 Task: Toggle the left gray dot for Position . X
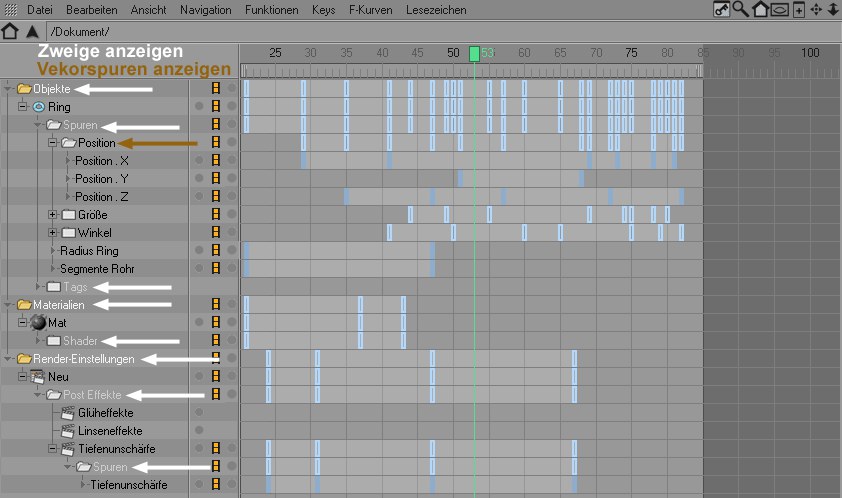(200, 161)
